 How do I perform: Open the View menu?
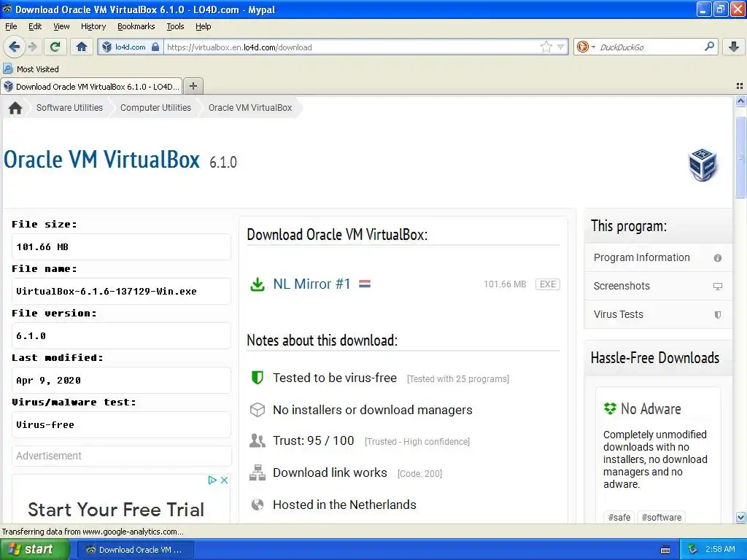click(x=61, y=26)
